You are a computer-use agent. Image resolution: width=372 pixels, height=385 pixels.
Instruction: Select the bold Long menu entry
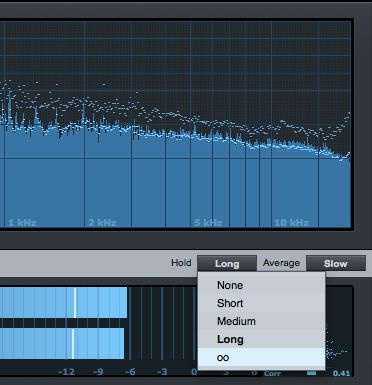click(261, 339)
